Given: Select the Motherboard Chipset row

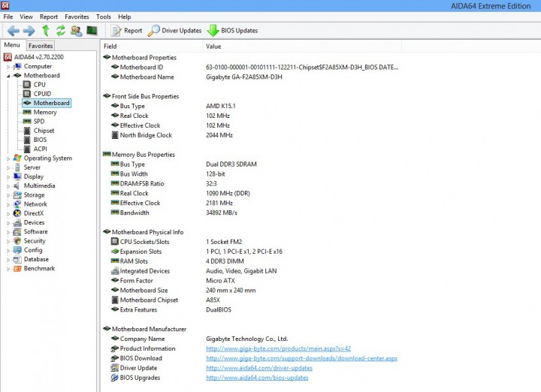Looking at the screenshot, I should tap(165, 300).
